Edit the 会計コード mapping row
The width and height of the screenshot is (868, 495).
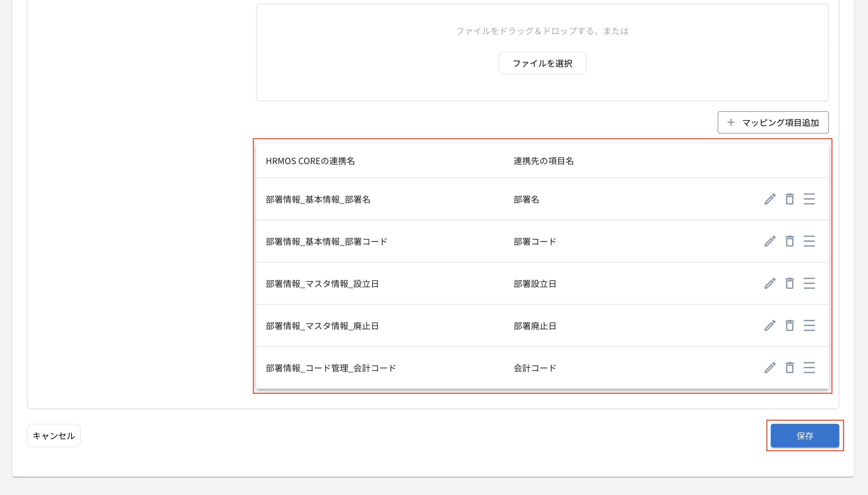[770, 368]
